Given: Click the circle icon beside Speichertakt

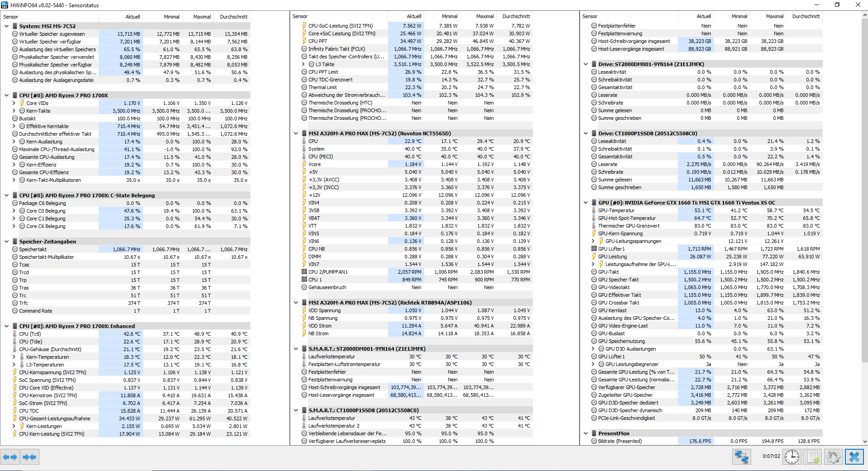Looking at the screenshot, I should pyautogui.click(x=15, y=249).
